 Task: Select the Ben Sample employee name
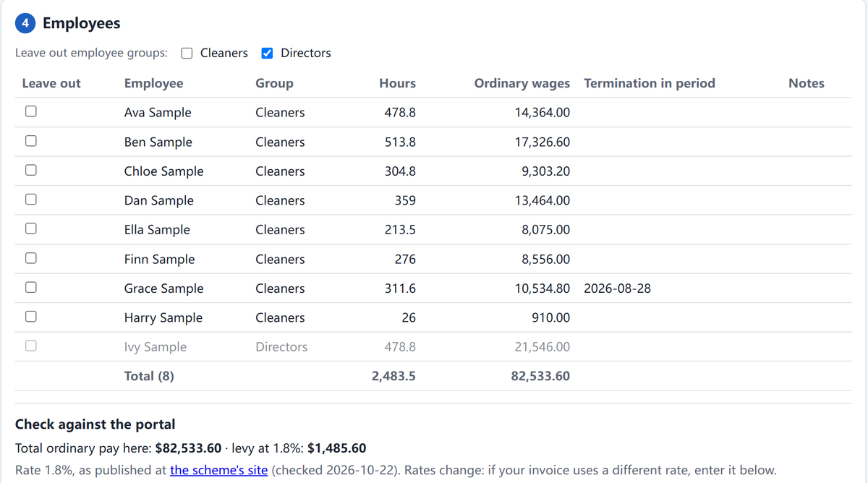click(x=158, y=142)
